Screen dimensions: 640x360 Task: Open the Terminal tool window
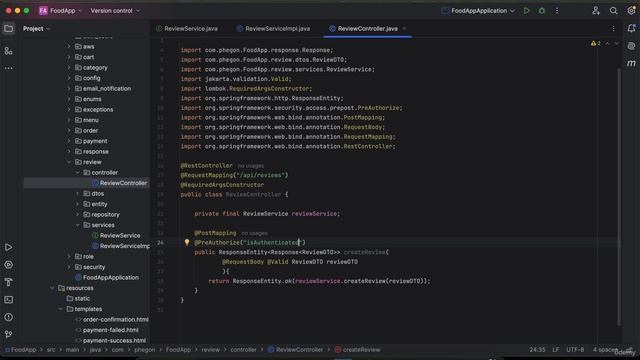click(9, 300)
